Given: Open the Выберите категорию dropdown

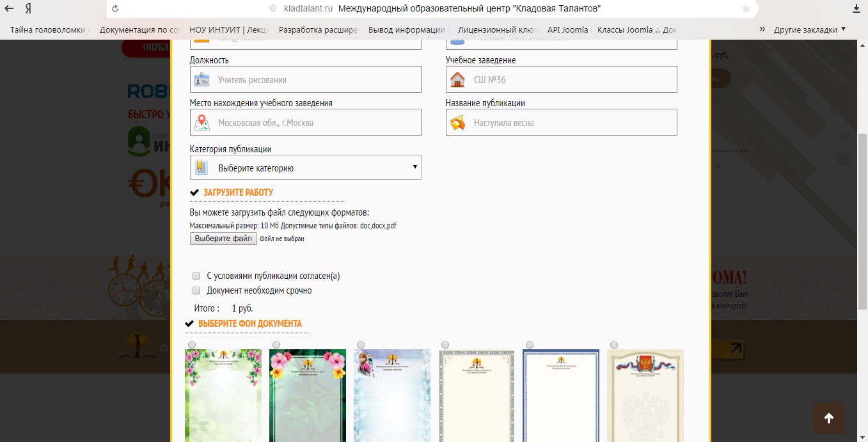Looking at the screenshot, I should click(x=306, y=168).
